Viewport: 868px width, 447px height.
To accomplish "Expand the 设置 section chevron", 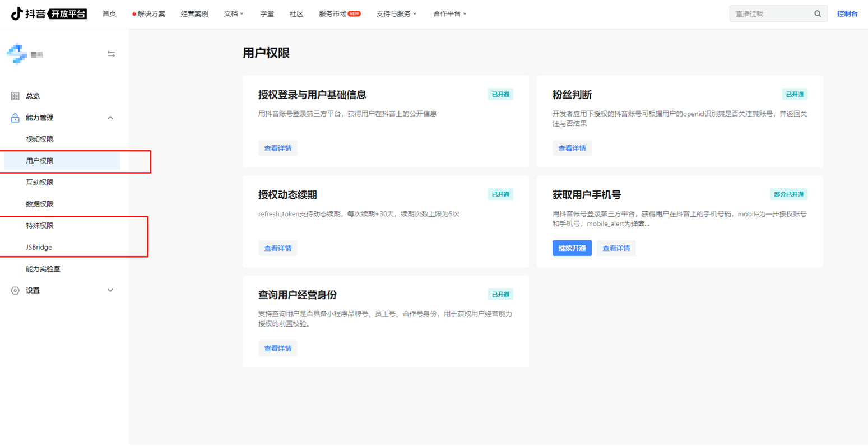I will (x=110, y=291).
